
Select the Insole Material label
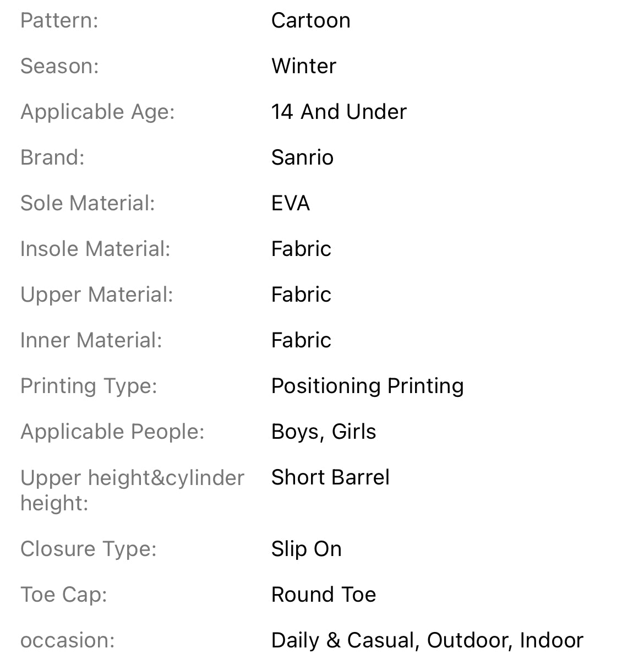tap(95, 249)
